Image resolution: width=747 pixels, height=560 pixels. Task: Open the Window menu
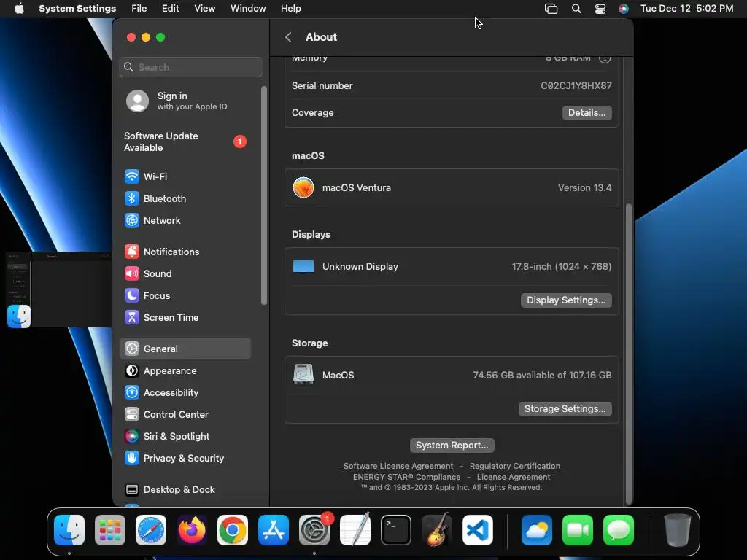point(248,9)
